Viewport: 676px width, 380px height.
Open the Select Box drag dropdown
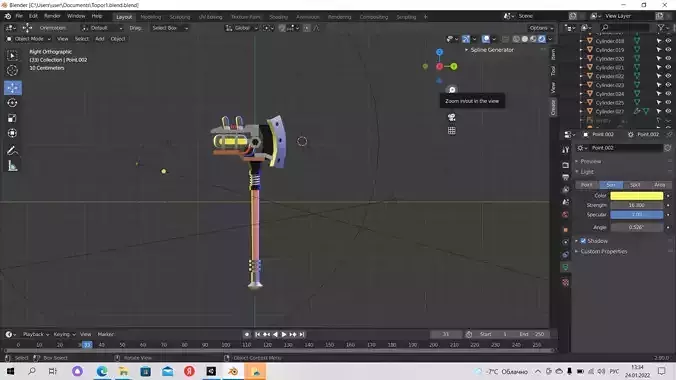[170, 28]
